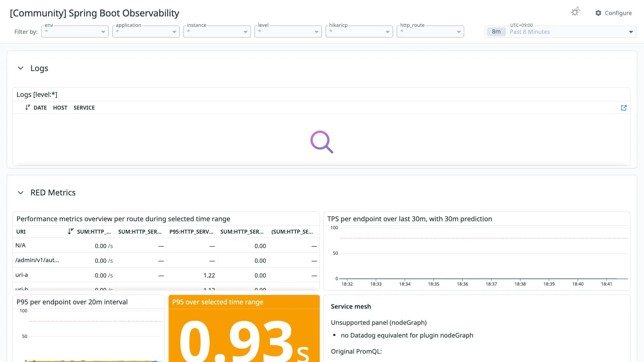This screenshot has width=644, height=362.
Task: Select the N/A row URI cell
Action: pos(20,245)
